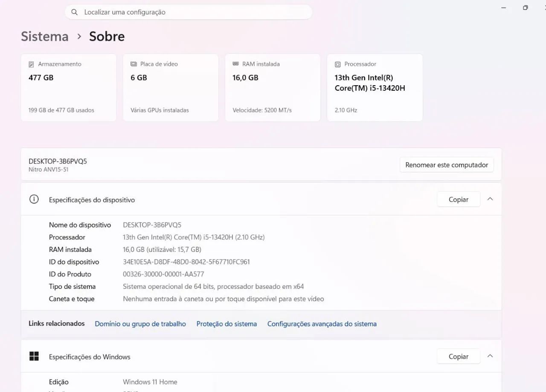
Task: Open the Armazenamento 477 GB card
Action: (x=69, y=87)
